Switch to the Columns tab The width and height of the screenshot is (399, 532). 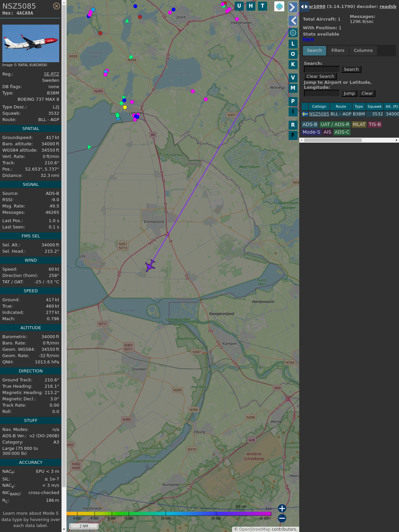click(363, 51)
